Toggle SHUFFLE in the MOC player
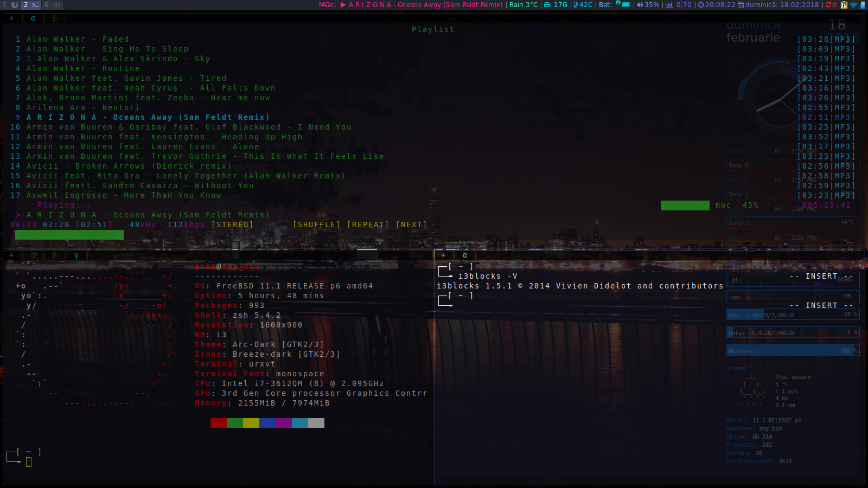868x488 pixels. coord(316,224)
